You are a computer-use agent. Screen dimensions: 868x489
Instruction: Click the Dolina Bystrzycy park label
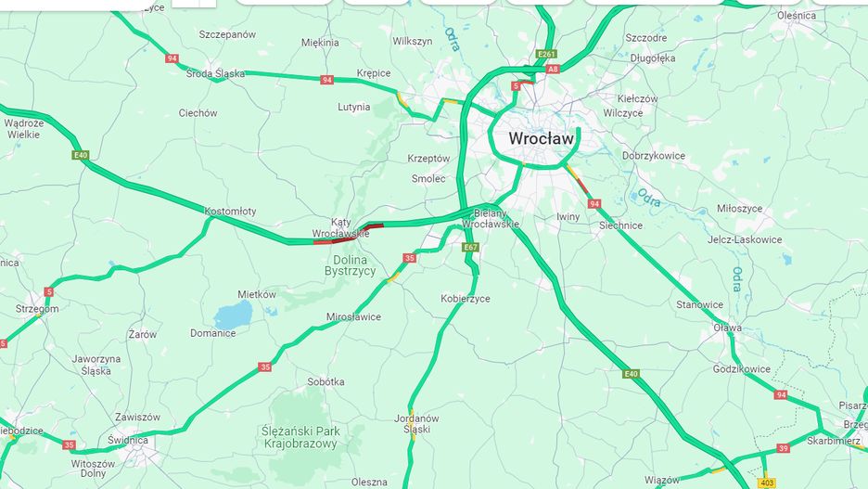(x=350, y=265)
